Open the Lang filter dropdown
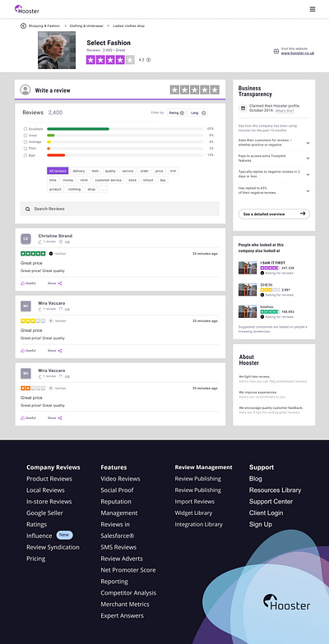 [x=197, y=113]
